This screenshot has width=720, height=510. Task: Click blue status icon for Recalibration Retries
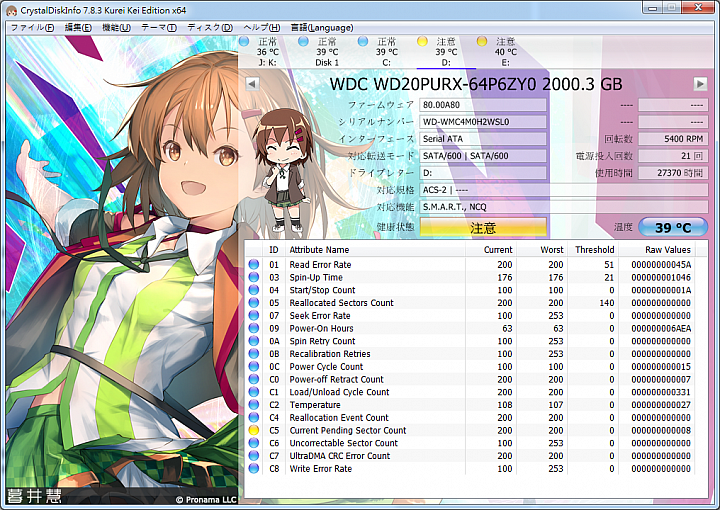point(253,354)
